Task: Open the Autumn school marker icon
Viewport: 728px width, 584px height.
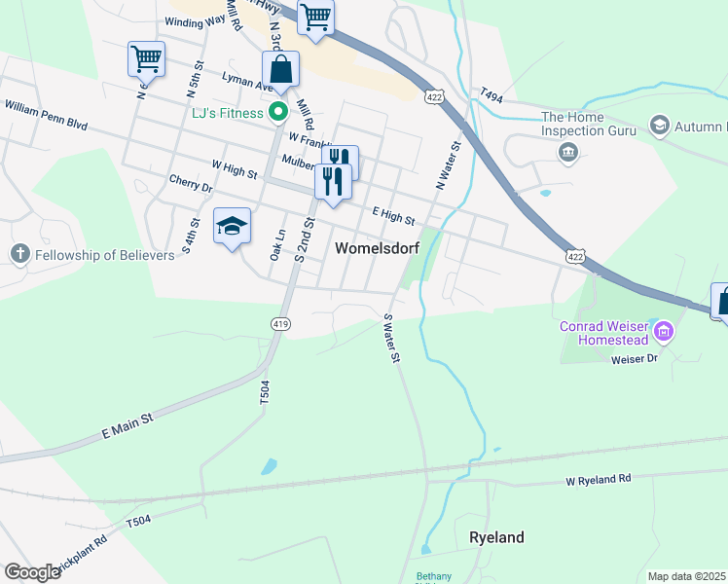Action: (x=659, y=126)
